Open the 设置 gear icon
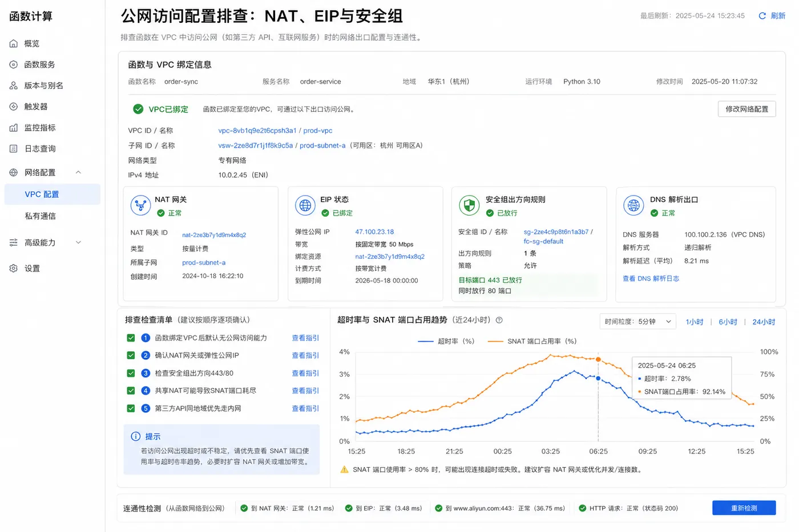Screen dimensions: 799x532 (x=14, y=268)
